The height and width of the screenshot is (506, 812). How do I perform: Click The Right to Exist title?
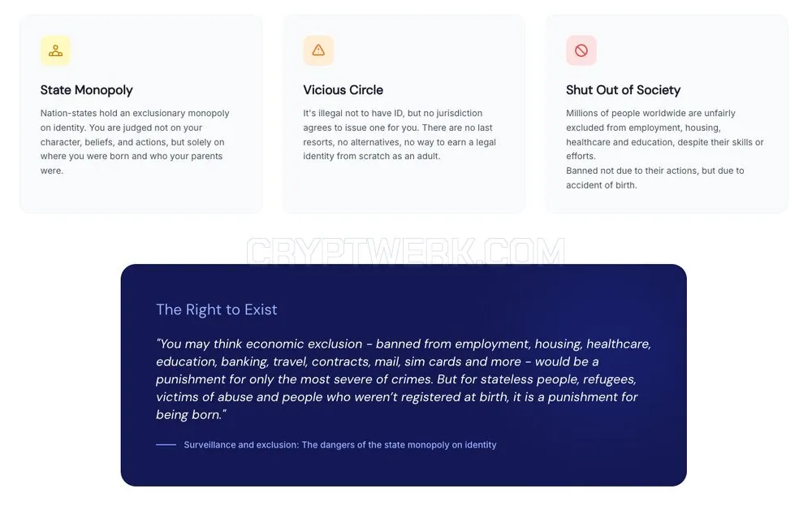217,309
